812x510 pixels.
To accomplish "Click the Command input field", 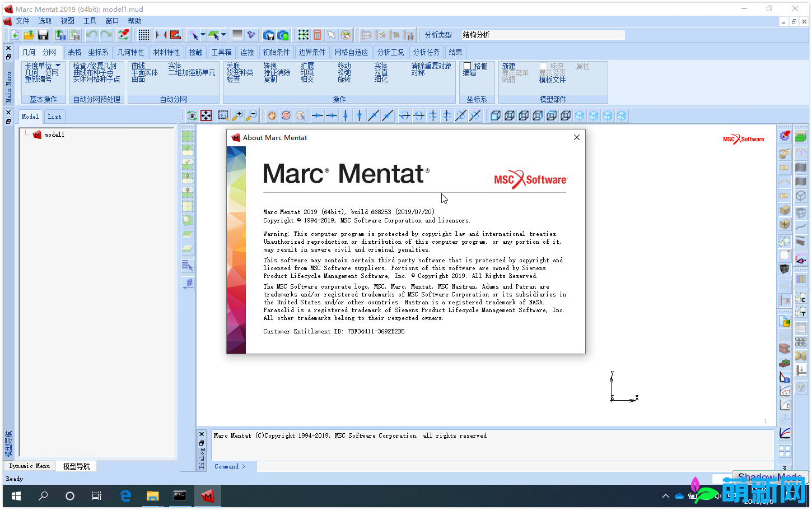I will click(x=515, y=466).
